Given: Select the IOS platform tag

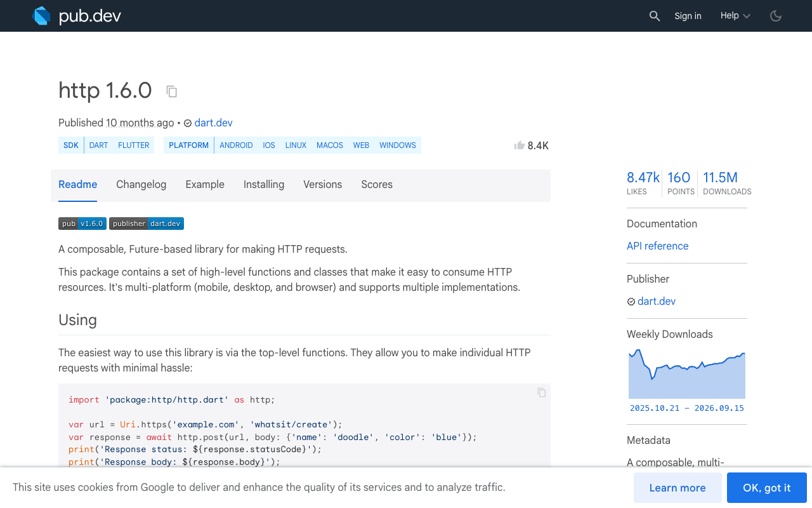Looking at the screenshot, I should pyautogui.click(x=269, y=145).
